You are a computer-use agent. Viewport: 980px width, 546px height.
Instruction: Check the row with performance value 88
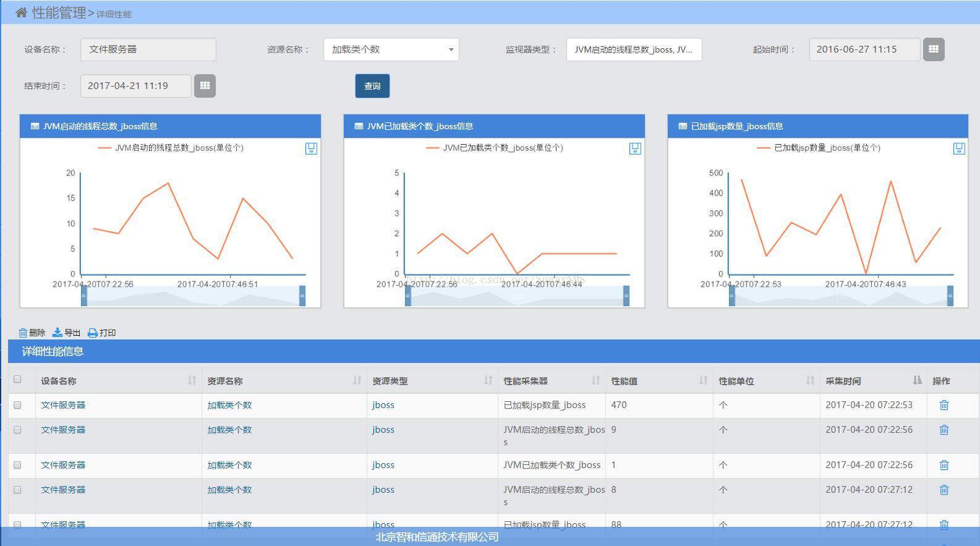(17, 524)
